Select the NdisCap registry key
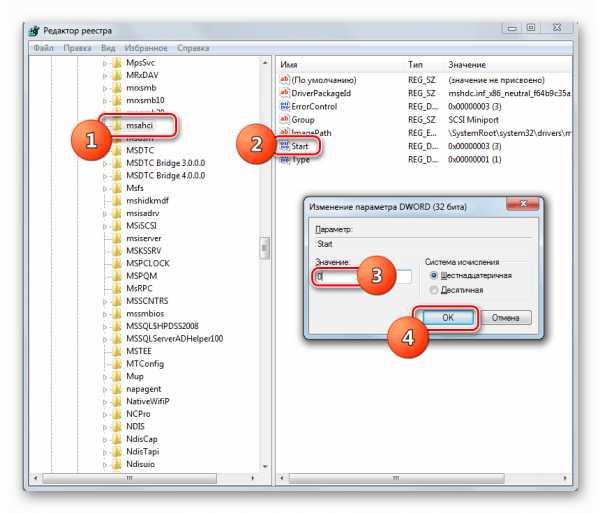Image resolution: width=600 pixels, height=513 pixels. point(142,439)
